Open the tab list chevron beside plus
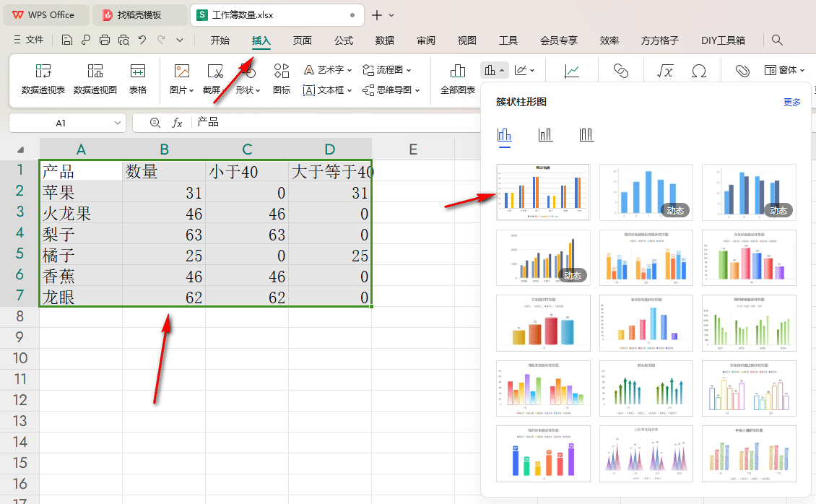Viewport: 816px width, 504px height. (x=391, y=15)
